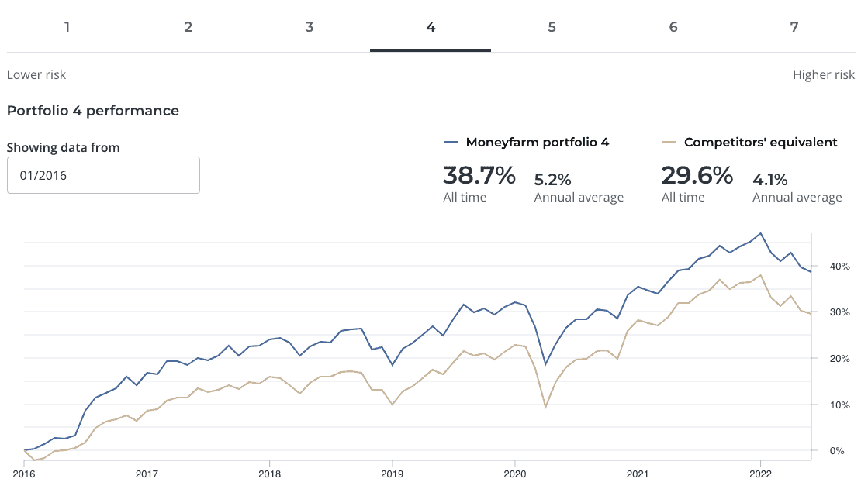Click the tan Competitors' legend line marker
This screenshot has width=868, height=496.
pos(669,143)
